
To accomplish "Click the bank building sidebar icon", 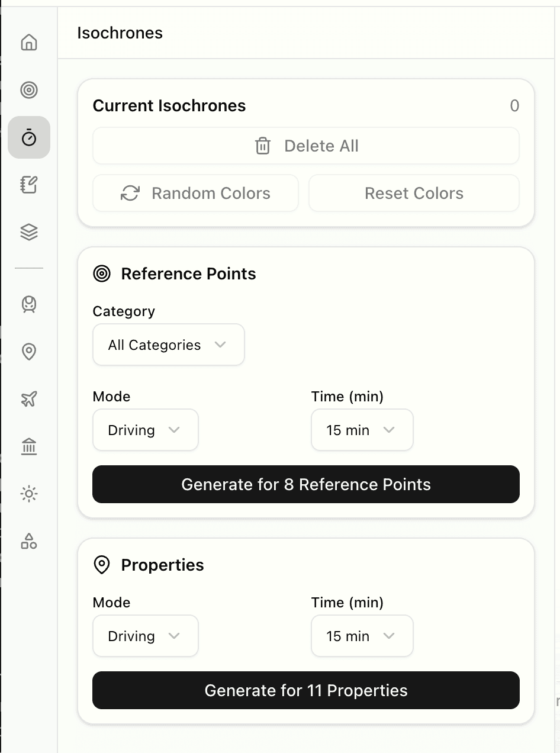I will click(x=28, y=446).
